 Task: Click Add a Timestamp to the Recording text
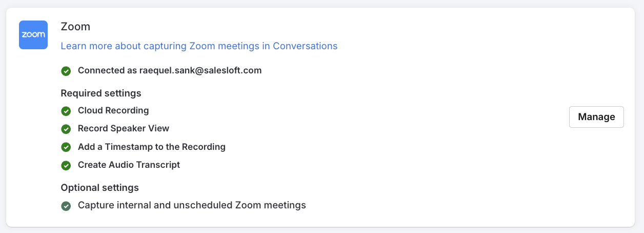tap(152, 147)
